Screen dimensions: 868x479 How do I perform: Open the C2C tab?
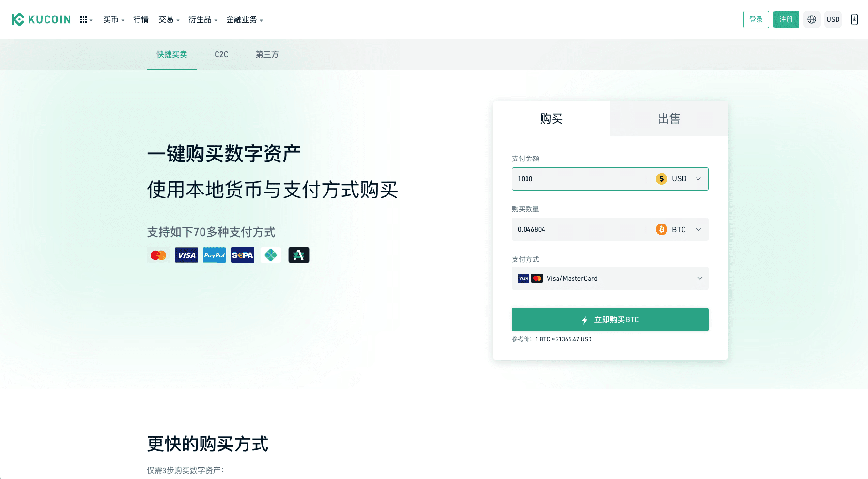(x=221, y=54)
